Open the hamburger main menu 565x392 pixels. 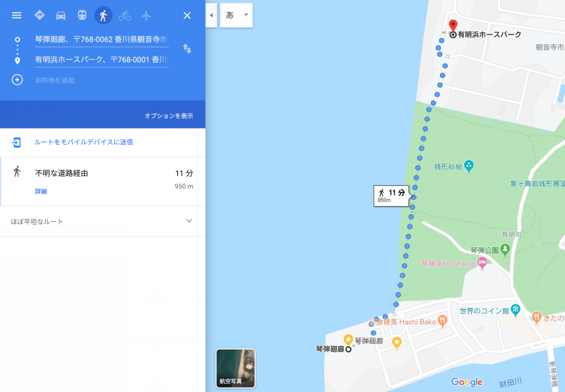[x=16, y=15]
